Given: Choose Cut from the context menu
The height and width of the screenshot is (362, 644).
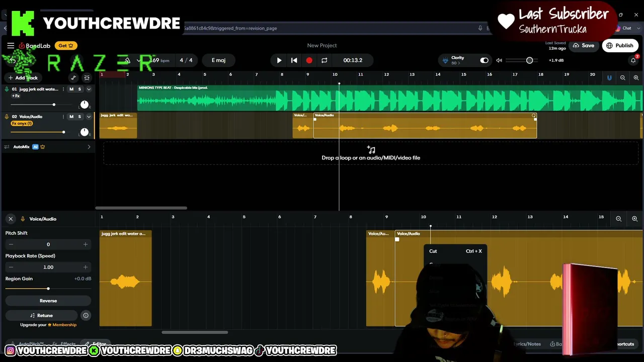Looking at the screenshot, I should pyautogui.click(x=456, y=251).
